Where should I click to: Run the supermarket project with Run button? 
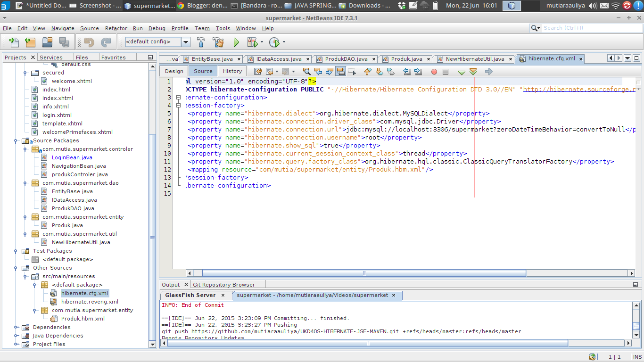[236, 42]
